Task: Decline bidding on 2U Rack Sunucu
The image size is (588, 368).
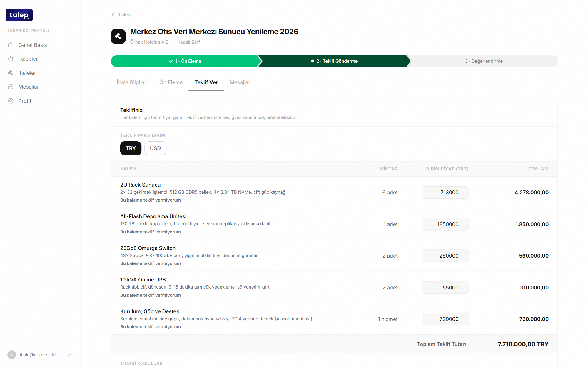Action: [151, 200]
